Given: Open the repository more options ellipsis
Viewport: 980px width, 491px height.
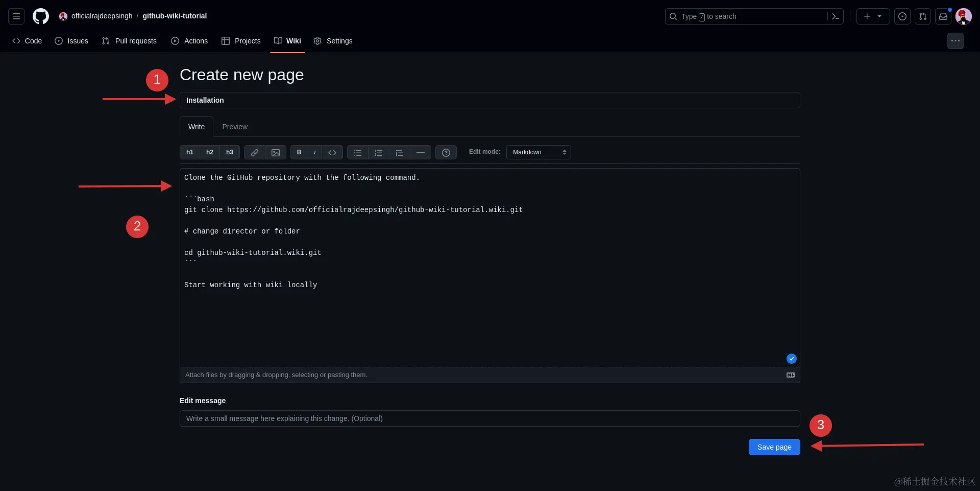Looking at the screenshot, I should click(x=955, y=41).
